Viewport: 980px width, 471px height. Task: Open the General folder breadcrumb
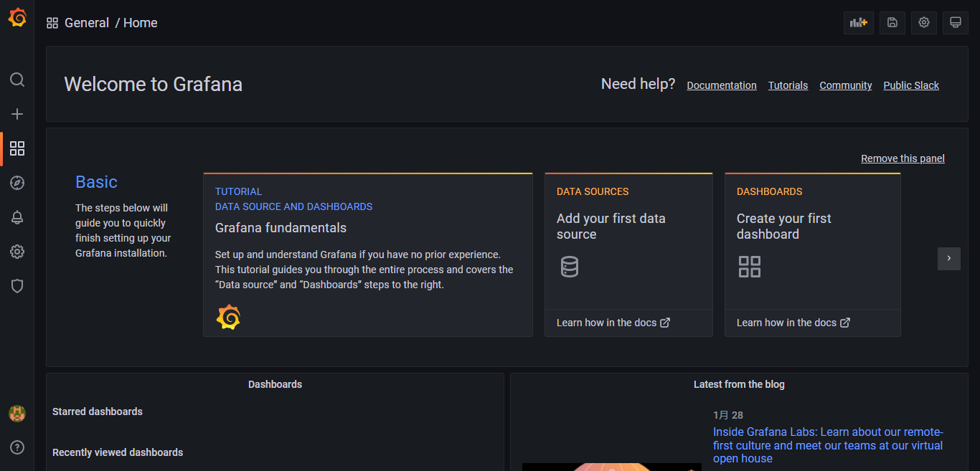click(87, 23)
